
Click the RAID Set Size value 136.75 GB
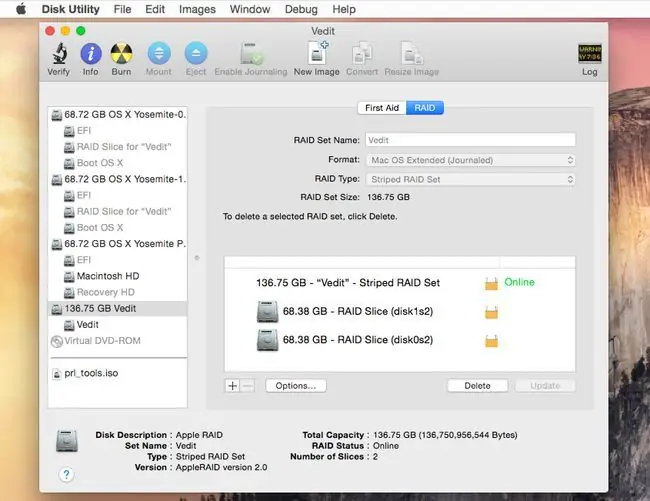pyautogui.click(x=388, y=197)
